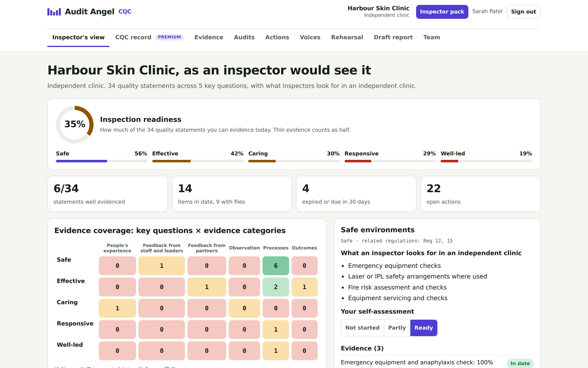Click the Well-led row label in coverage grid
588x368 pixels.
tap(70, 345)
